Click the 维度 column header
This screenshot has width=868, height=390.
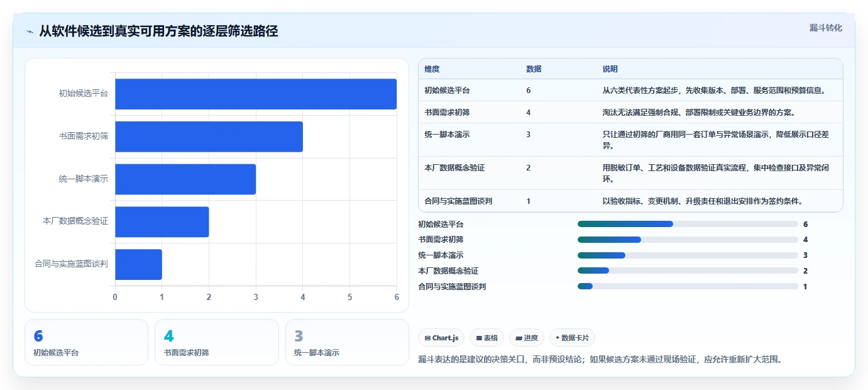[432, 69]
